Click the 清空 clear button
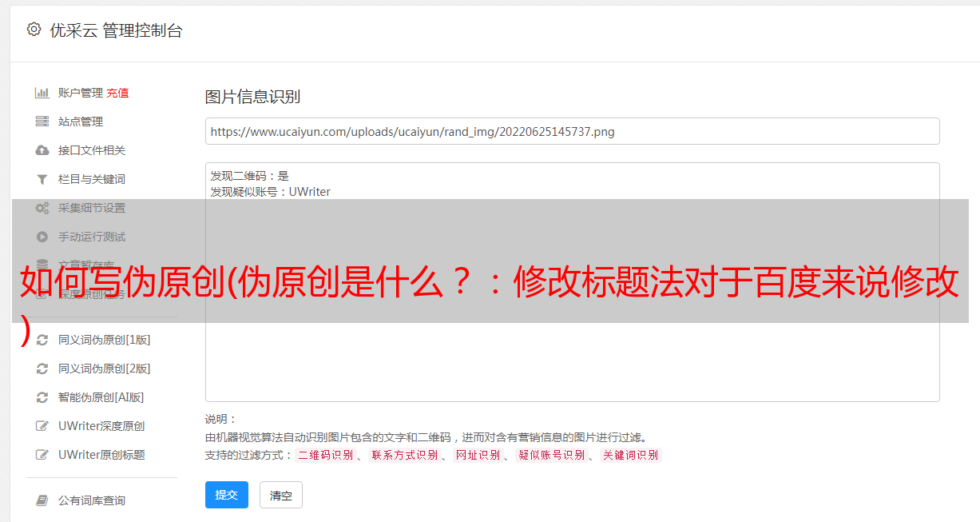This screenshot has width=980, height=522. pyautogui.click(x=281, y=496)
